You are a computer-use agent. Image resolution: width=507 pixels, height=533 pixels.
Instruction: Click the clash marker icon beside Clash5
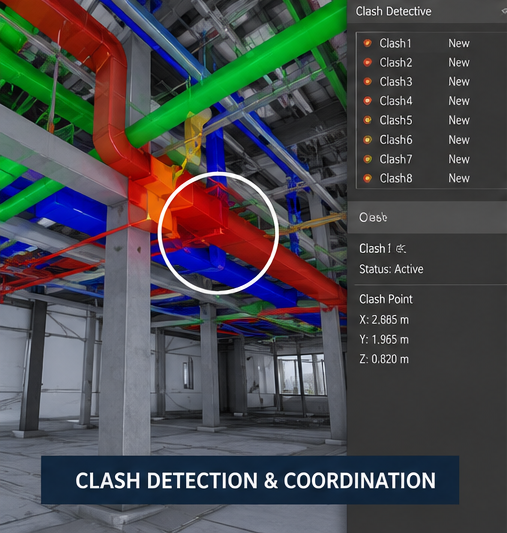click(x=367, y=120)
